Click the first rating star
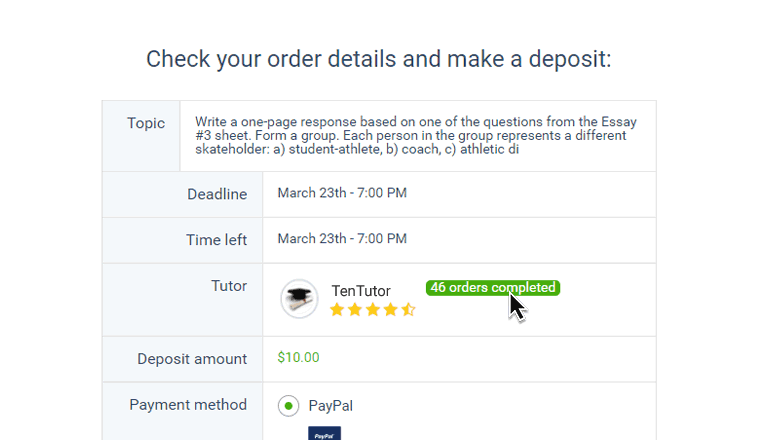This screenshot has width=768, height=440. 337,310
